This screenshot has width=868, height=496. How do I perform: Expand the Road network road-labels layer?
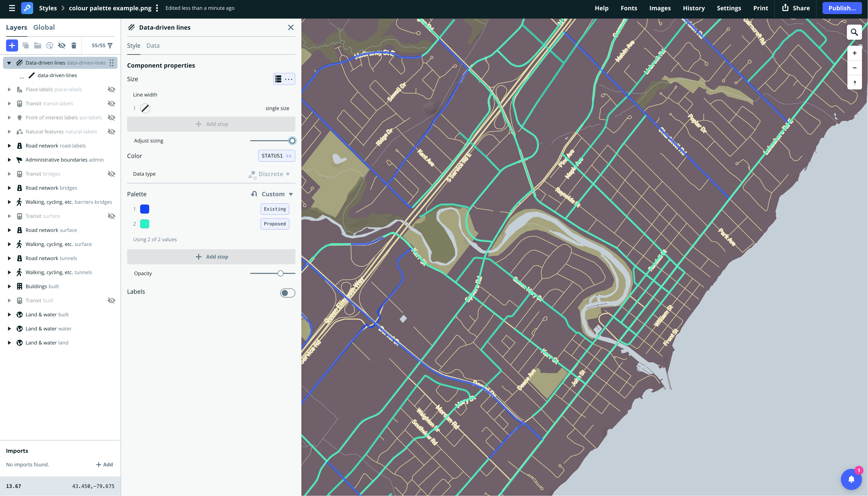(9, 145)
